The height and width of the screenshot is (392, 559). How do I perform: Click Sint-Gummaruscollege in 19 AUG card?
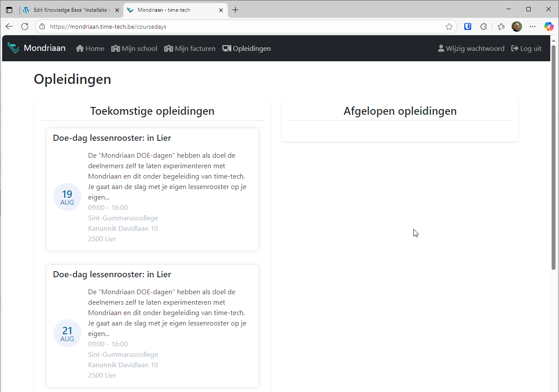(x=123, y=218)
